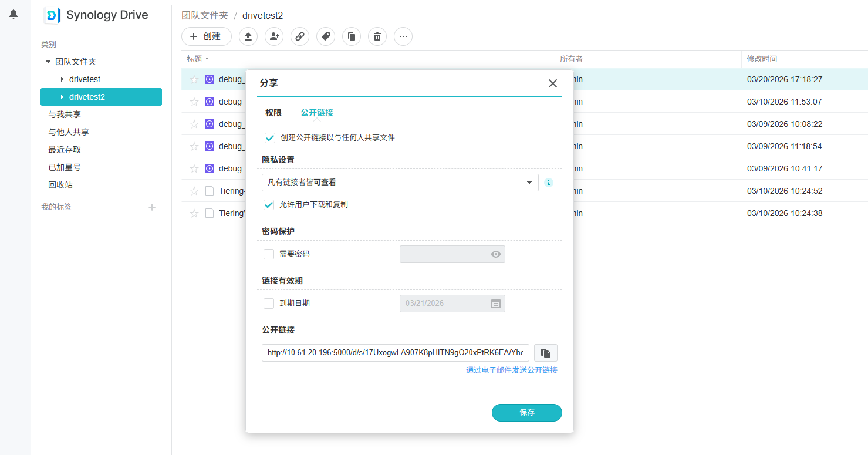868x455 pixels.
Task: Enable the expiration date checkbox
Action: 269,304
